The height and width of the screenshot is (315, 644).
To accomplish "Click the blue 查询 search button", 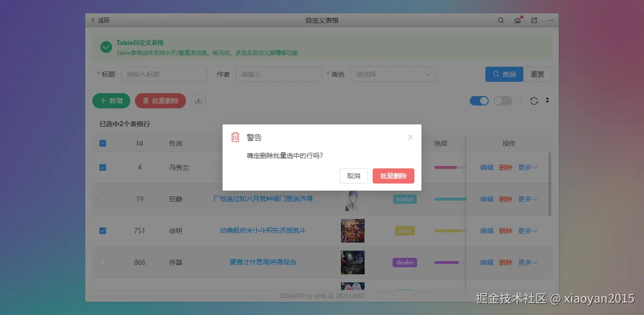I will (x=504, y=74).
